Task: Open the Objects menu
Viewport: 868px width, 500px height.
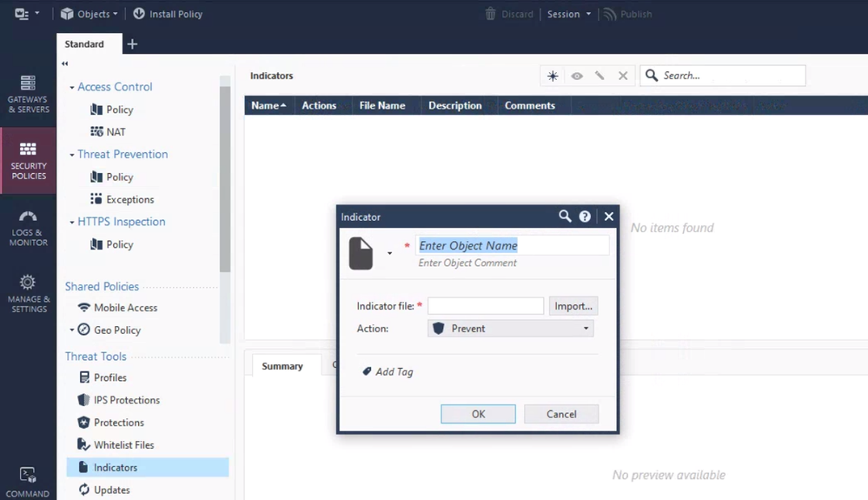Action: point(89,14)
